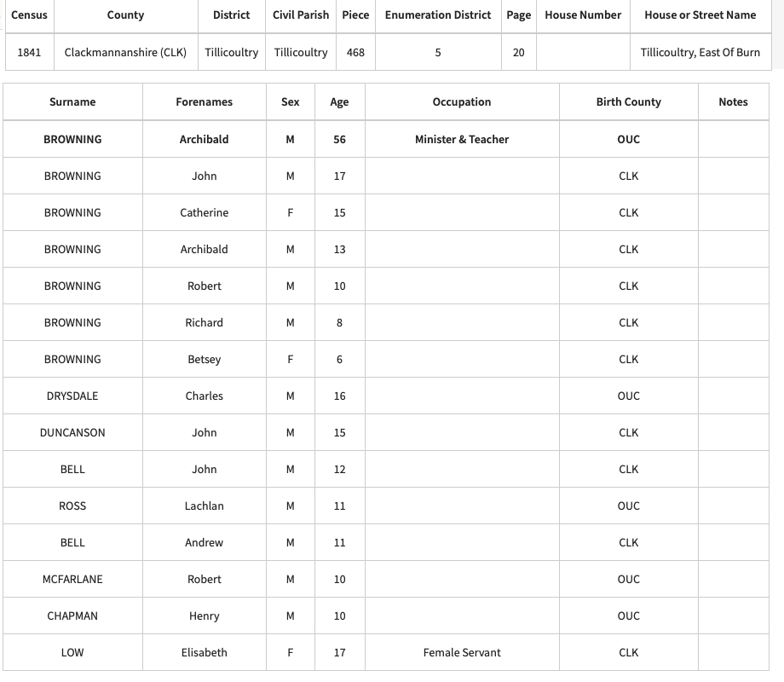Select the Clackmannanshire (CLK) county cell
This screenshot has width=784, height=682.
pyautogui.click(x=125, y=52)
